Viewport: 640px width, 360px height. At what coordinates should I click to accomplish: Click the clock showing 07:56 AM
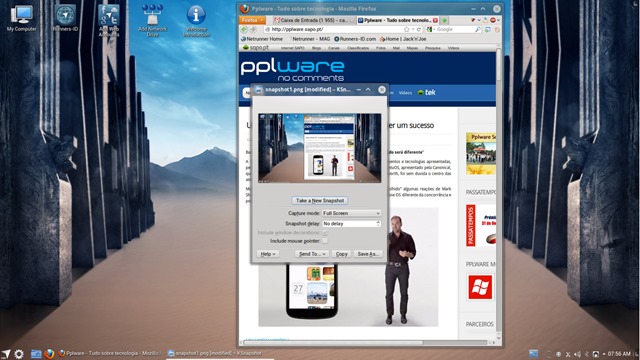(x=619, y=354)
